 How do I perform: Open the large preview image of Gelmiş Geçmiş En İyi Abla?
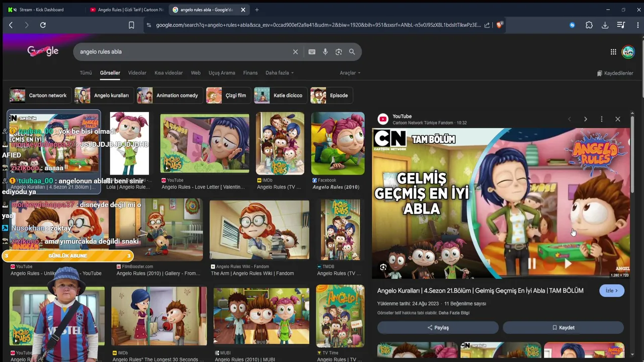(501, 203)
